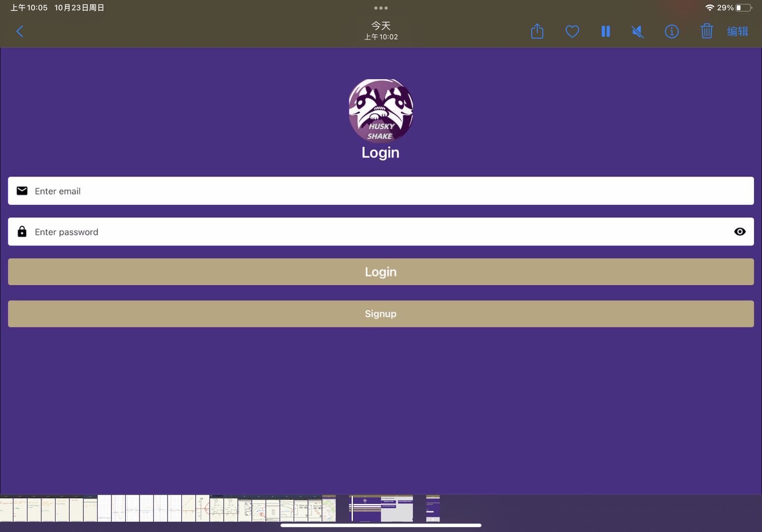Screen dimensions: 762x532
Task: Click the Enter email field
Action: 381,191
